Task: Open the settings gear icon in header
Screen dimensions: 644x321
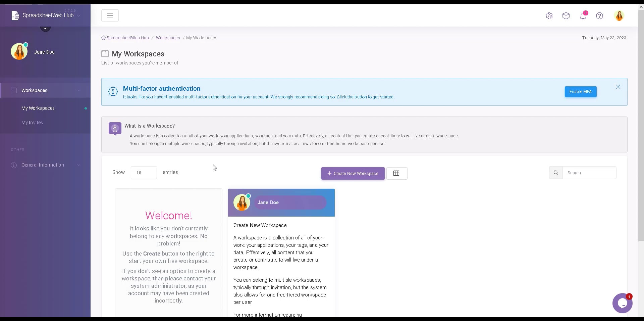Action: pos(549,16)
